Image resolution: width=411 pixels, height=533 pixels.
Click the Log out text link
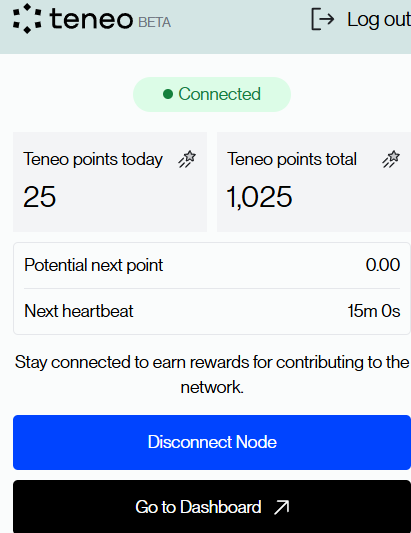coord(379,19)
